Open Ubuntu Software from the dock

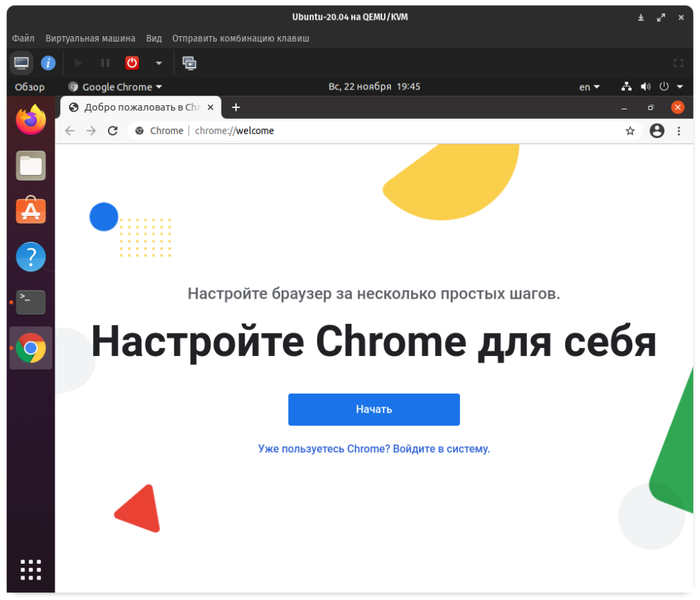click(x=31, y=211)
